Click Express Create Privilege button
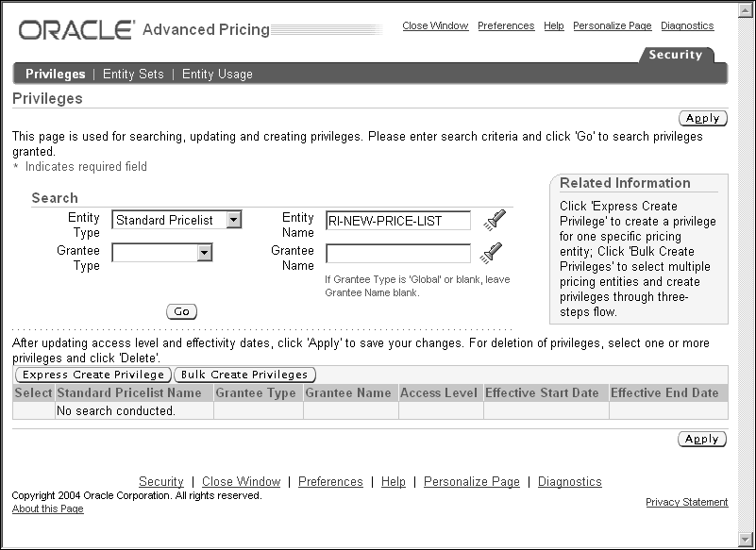The height and width of the screenshot is (550, 756). pyautogui.click(x=93, y=375)
